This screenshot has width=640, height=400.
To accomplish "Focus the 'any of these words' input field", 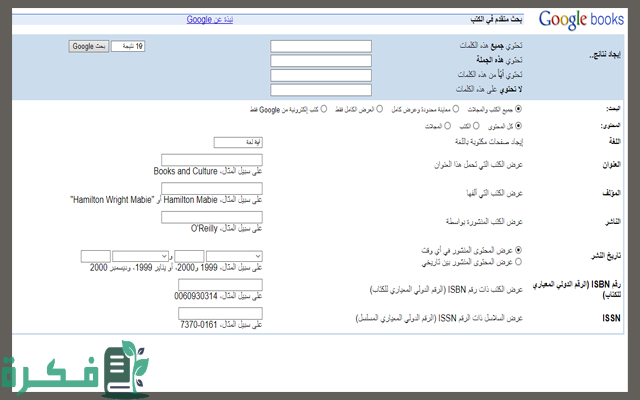I will tap(321, 76).
